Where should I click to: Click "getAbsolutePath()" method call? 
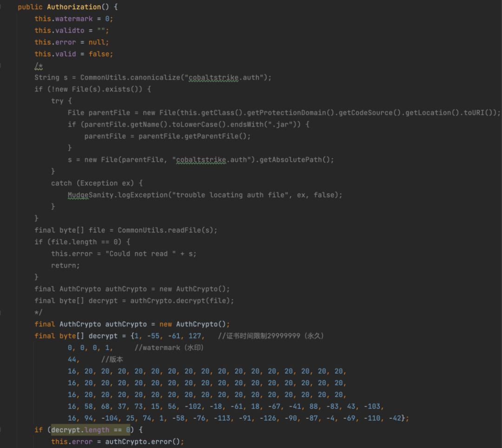point(295,160)
